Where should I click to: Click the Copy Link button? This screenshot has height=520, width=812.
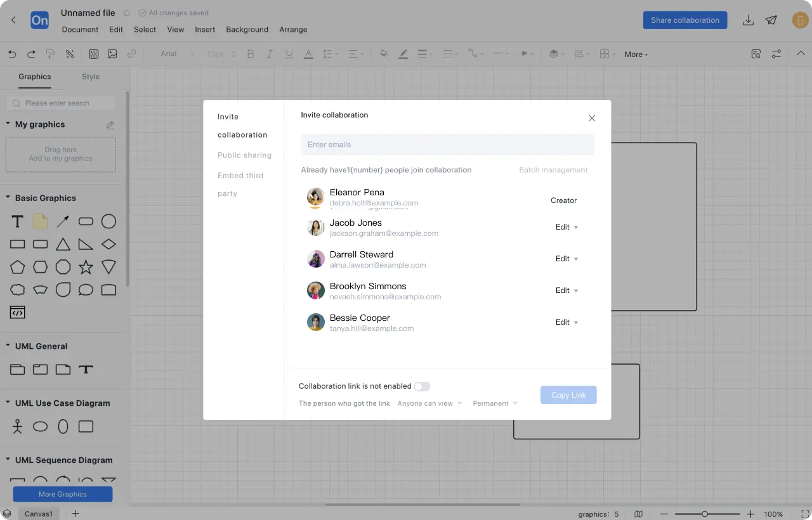pyautogui.click(x=568, y=395)
